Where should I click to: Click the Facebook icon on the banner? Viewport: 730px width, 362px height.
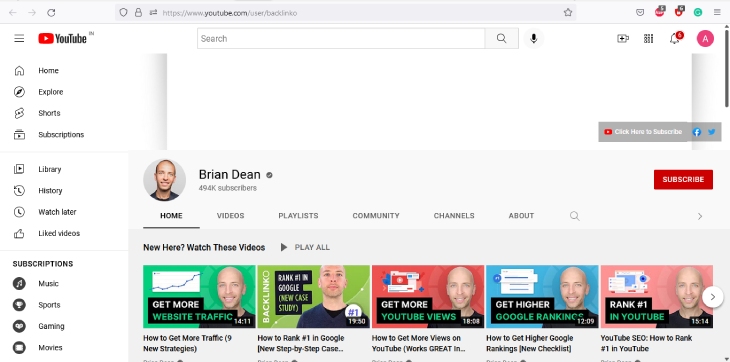(x=697, y=132)
